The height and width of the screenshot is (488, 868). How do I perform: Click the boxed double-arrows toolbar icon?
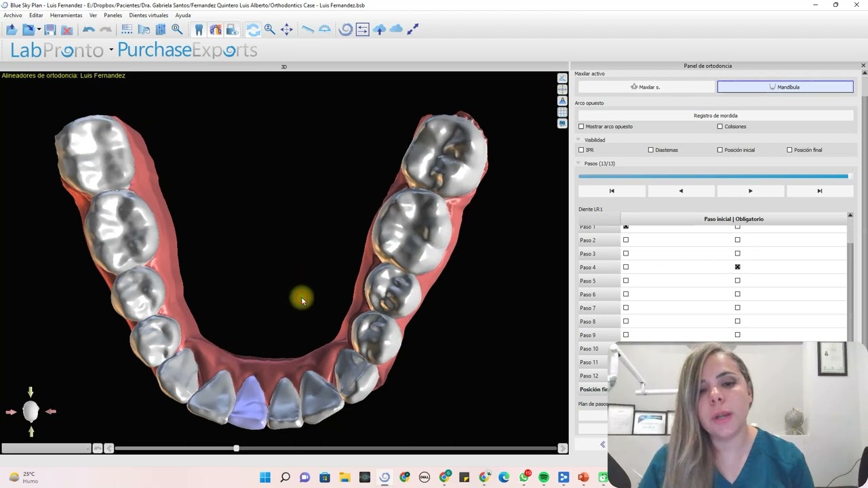(362, 30)
